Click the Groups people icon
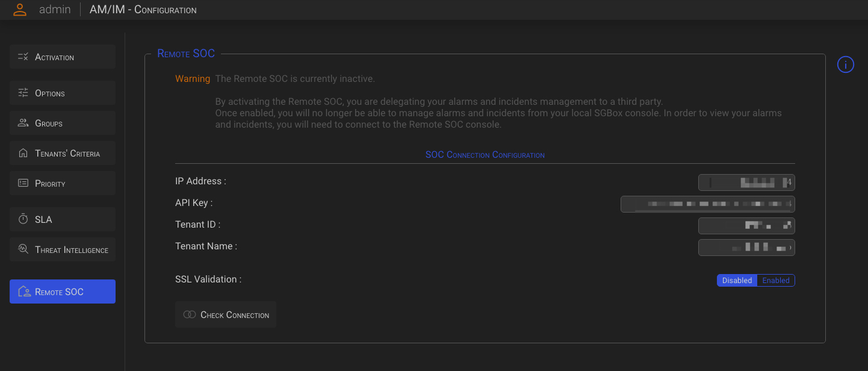Screen dimensions: 868x371 (23, 123)
